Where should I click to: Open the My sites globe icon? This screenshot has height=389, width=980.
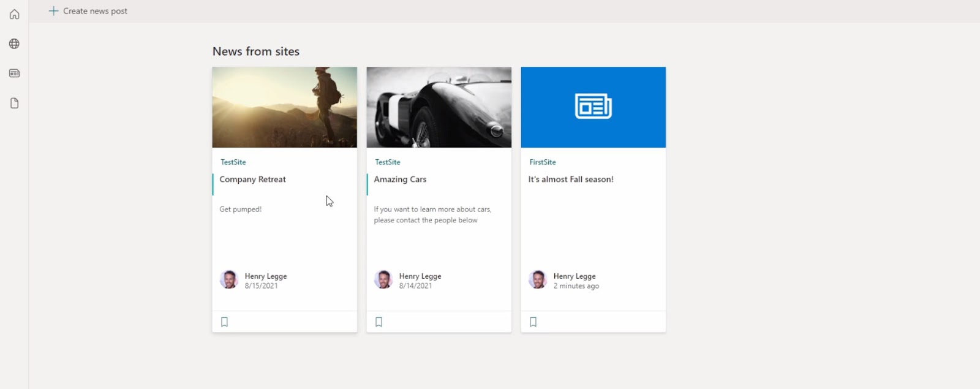pos(14,43)
